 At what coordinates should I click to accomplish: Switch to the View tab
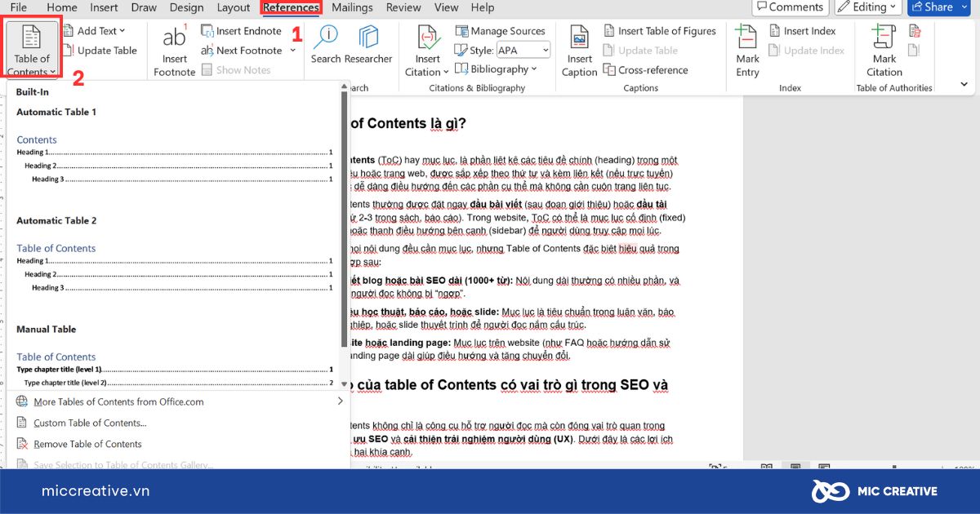click(446, 7)
